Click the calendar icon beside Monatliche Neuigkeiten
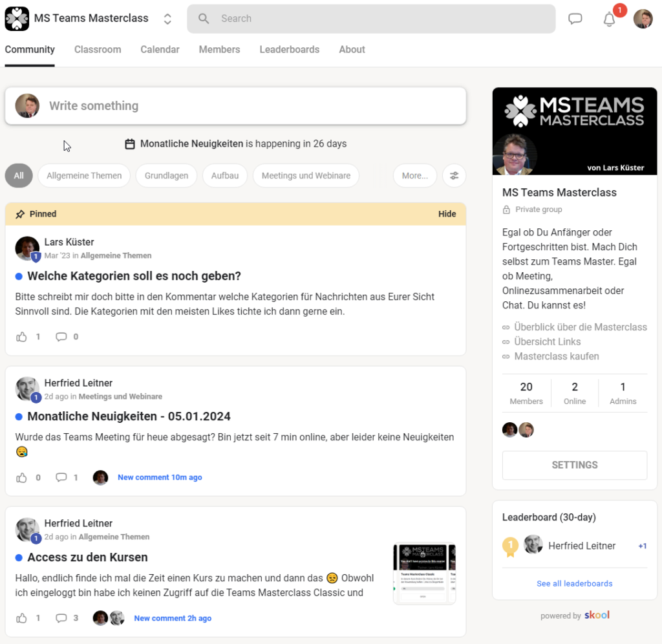This screenshot has width=662, height=644. 130,144
